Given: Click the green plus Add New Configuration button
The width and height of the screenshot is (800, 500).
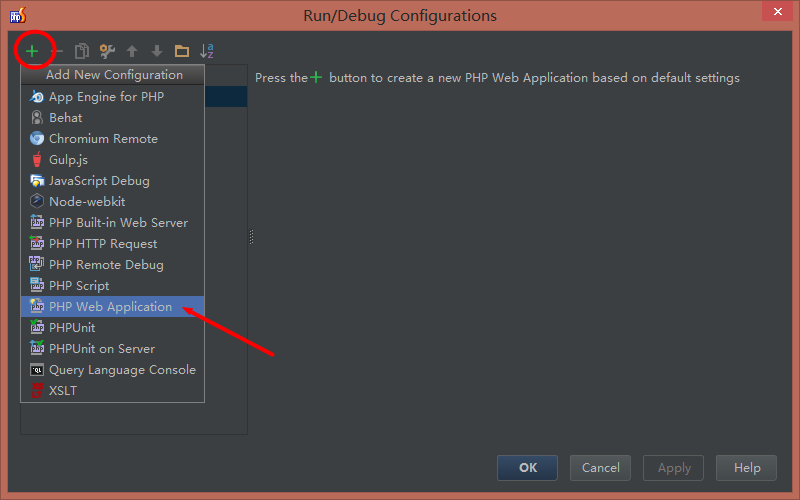Looking at the screenshot, I should 32,51.
